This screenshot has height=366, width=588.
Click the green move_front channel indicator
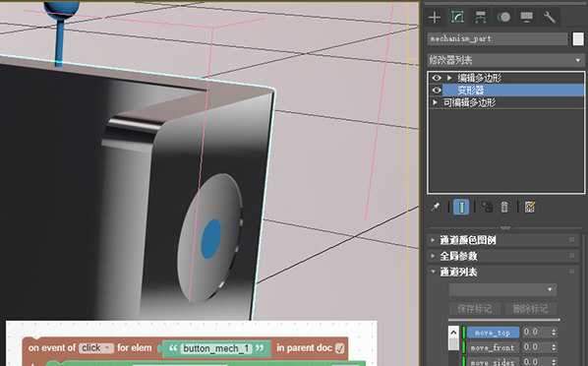(464, 347)
